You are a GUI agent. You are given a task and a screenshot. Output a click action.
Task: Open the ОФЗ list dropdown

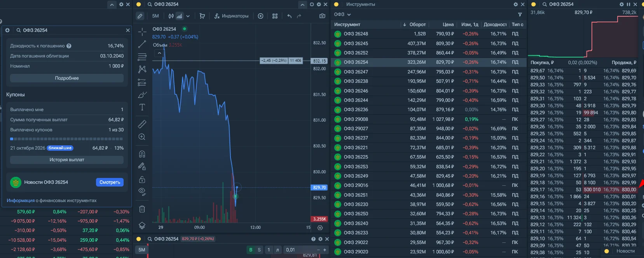(x=342, y=14)
